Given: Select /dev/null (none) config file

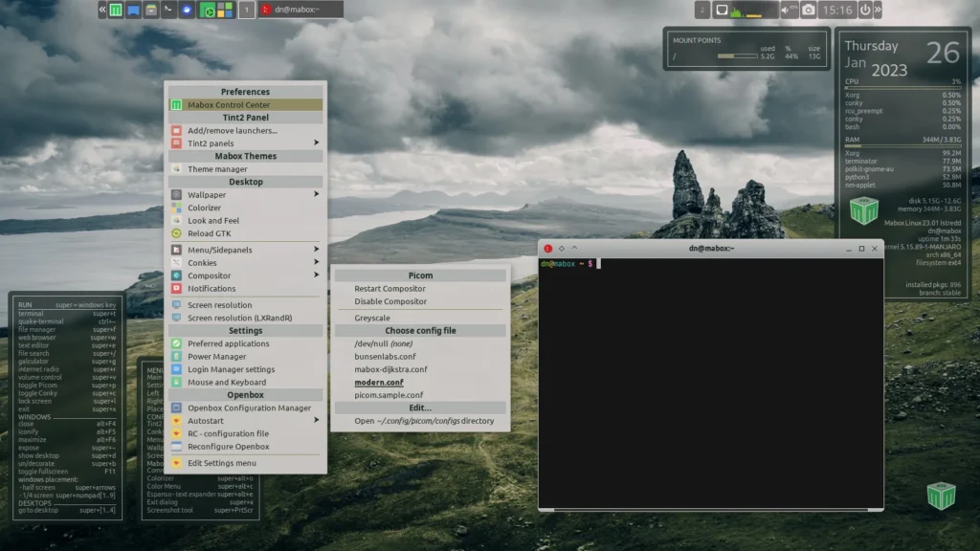Looking at the screenshot, I should click(x=420, y=343).
